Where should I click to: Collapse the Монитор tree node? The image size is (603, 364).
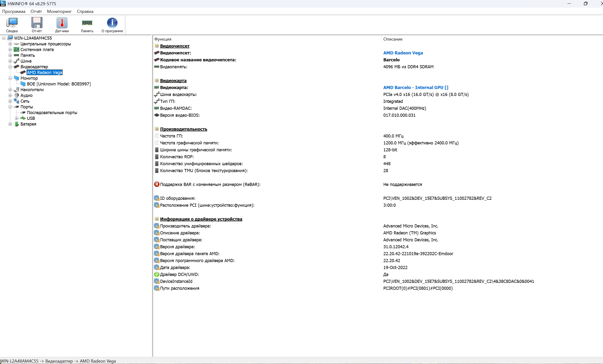click(x=10, y=78)
